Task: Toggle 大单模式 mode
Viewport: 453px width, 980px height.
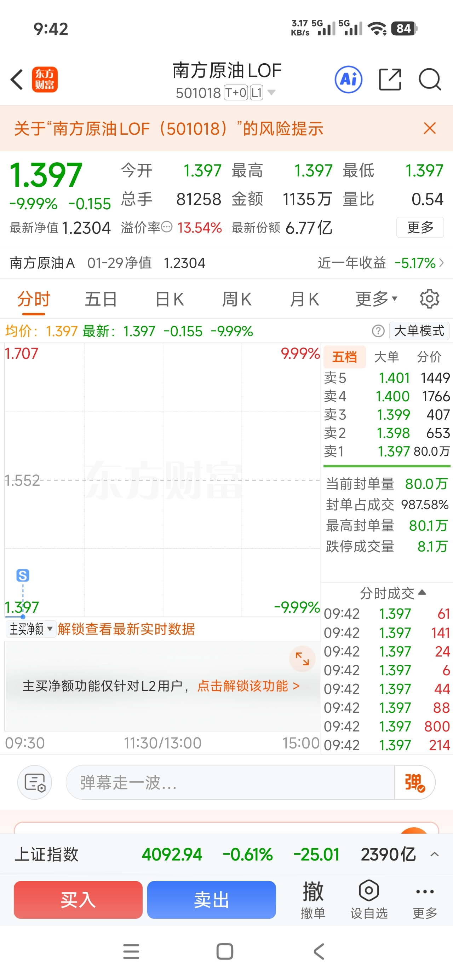Action: click(x=419, y=331)
